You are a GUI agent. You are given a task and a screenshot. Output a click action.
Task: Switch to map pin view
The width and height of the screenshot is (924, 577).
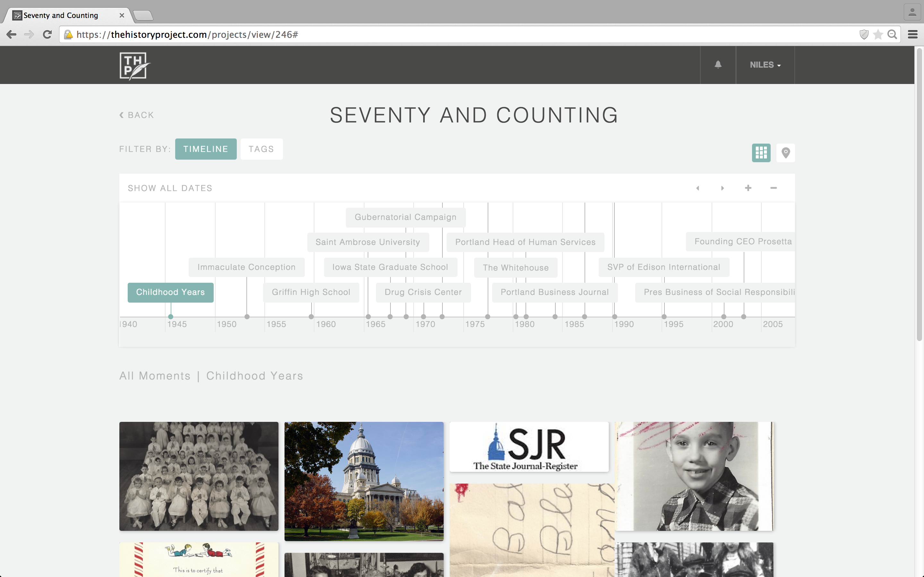tap(785, 153)
